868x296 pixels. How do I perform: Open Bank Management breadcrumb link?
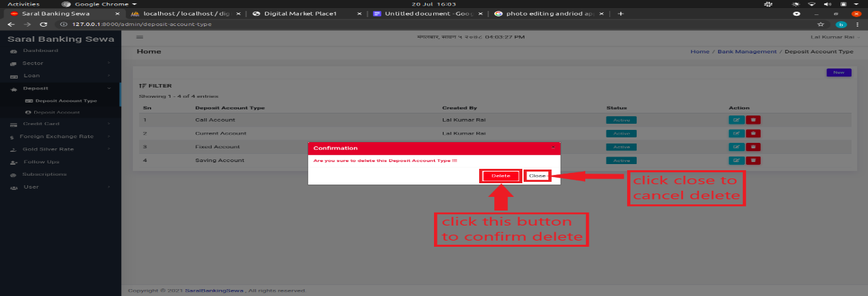747,52
